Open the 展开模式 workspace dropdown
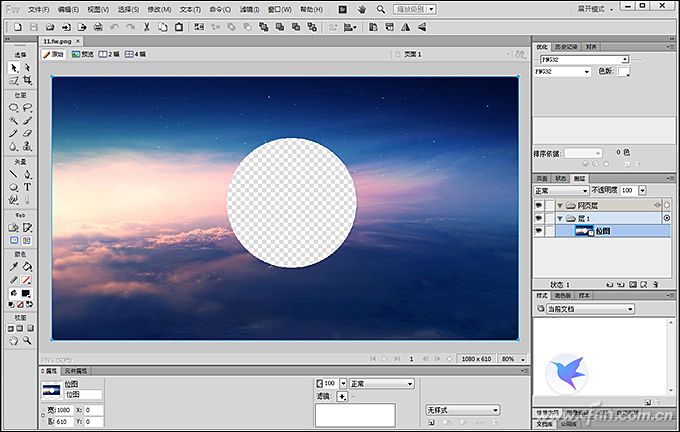Viewport: 680px width, 432px height. click(595, 9)
